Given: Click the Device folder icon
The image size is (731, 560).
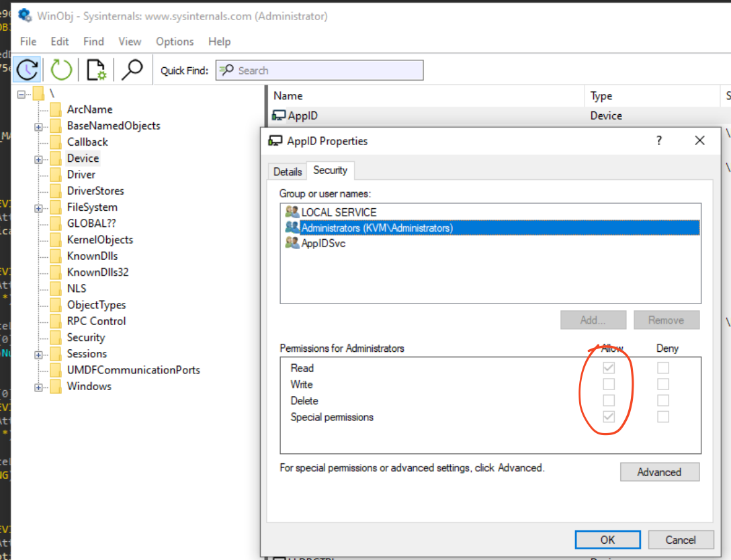Looking at the screenshot, I should pyautogui.click(x=56, y=158).
